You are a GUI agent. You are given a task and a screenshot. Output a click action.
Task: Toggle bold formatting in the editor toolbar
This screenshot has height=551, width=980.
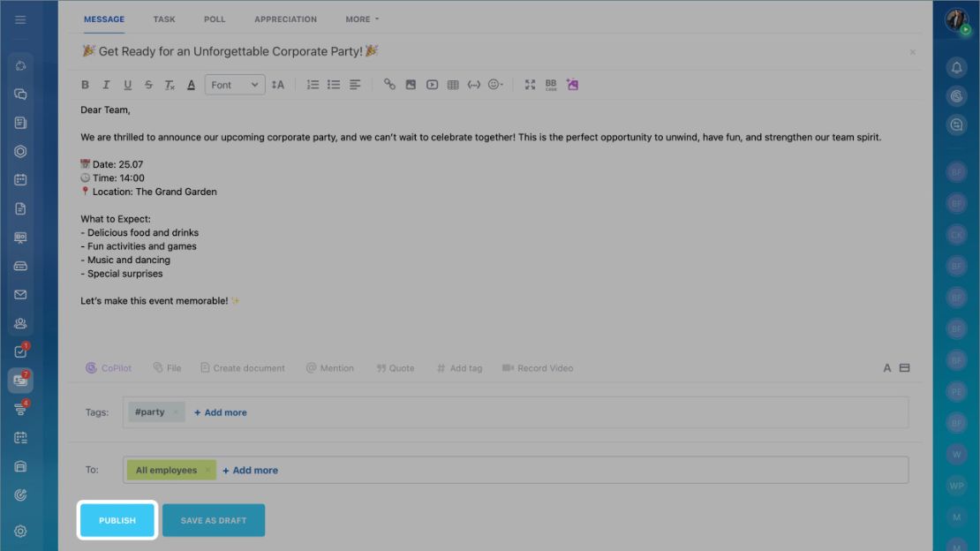click(x=85, y=85)
